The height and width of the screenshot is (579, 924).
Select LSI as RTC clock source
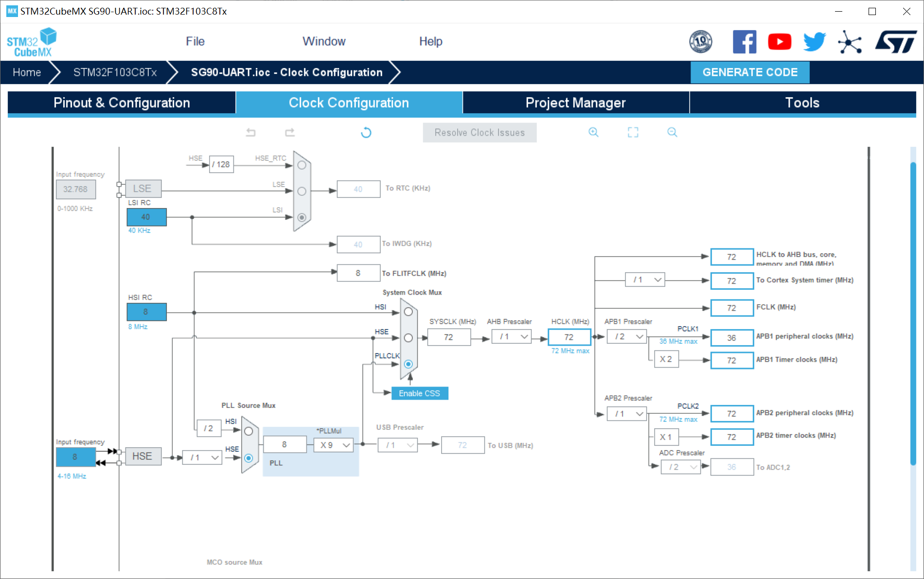click(x=302, y=217)
